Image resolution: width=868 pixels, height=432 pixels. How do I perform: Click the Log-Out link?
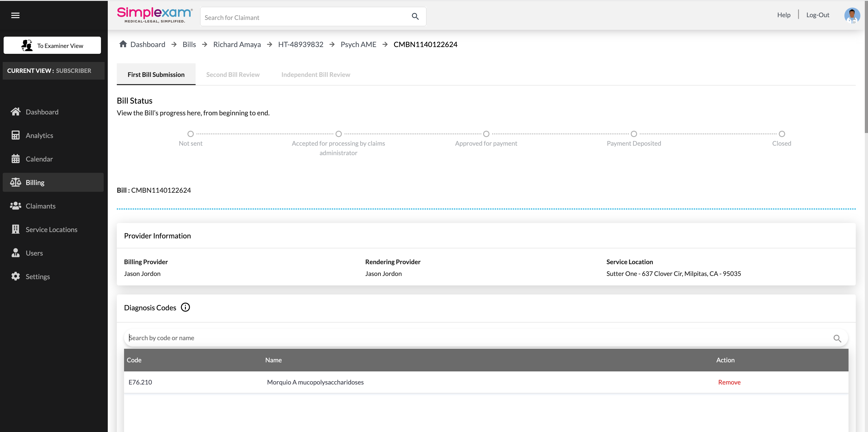click(818, 15)
